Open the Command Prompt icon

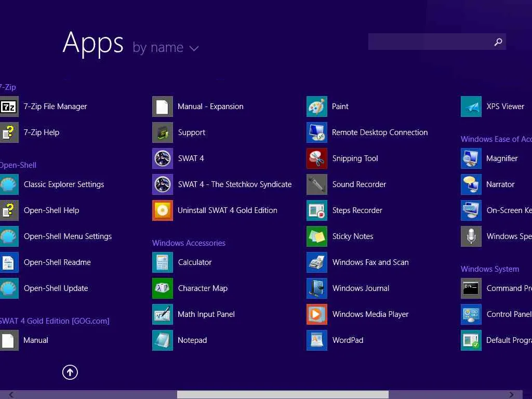point(471,288)
